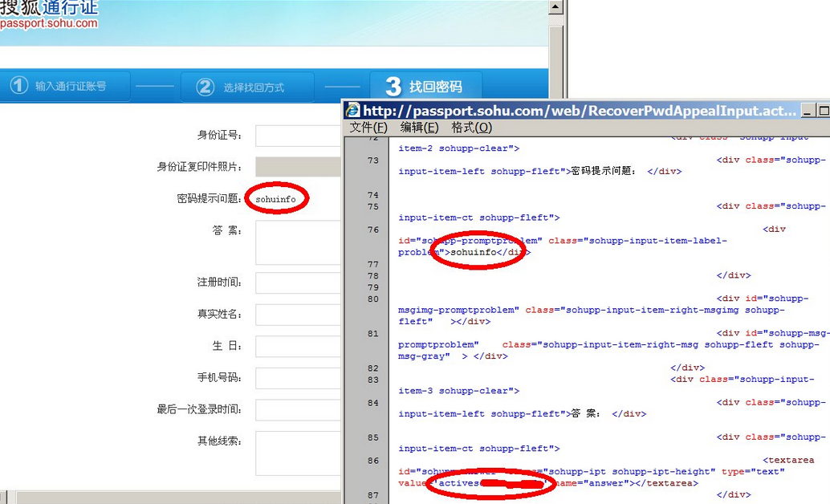Viewport: 830px width, 504px height.
Task: Click the browser scrollbar up arrow
Action: (x=555, y=8)
